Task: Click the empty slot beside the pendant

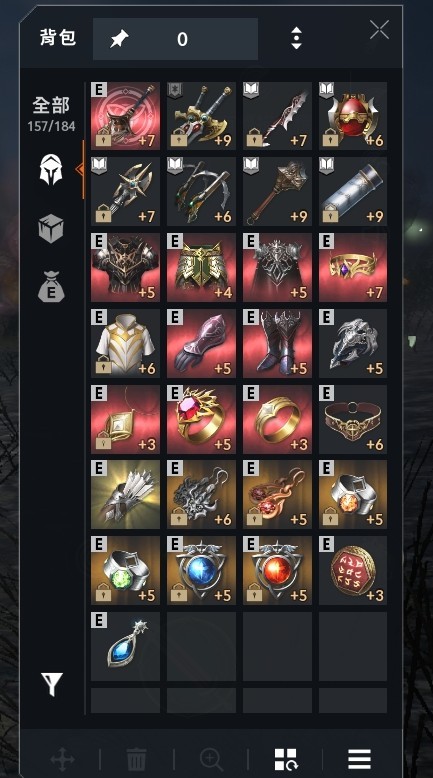Action: click(201, 647)
